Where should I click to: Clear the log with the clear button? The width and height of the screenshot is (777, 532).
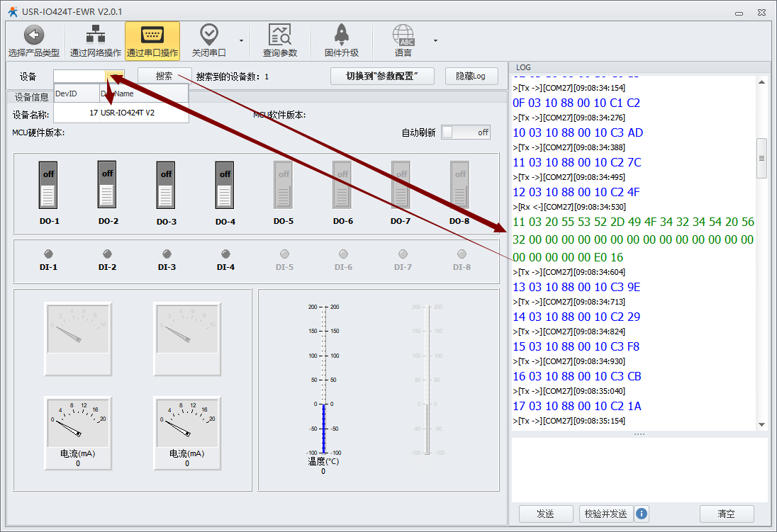(x=727, y=514)
